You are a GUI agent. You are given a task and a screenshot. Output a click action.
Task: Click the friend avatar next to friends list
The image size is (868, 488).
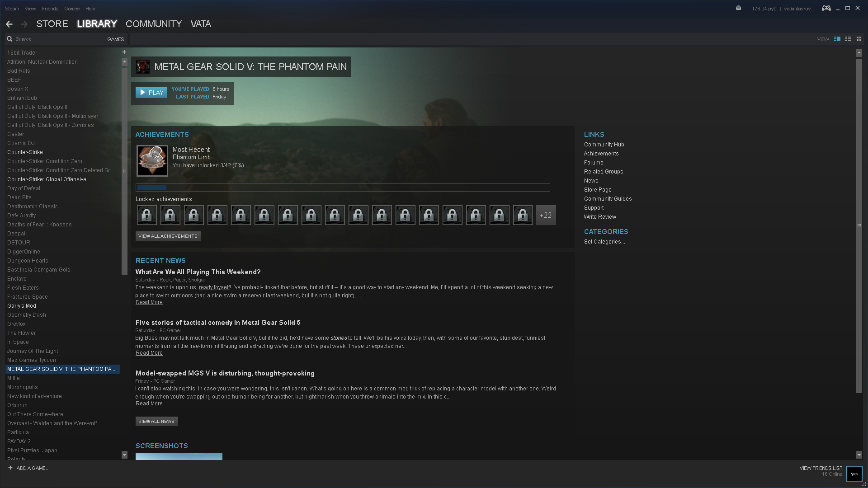point(854,474)
